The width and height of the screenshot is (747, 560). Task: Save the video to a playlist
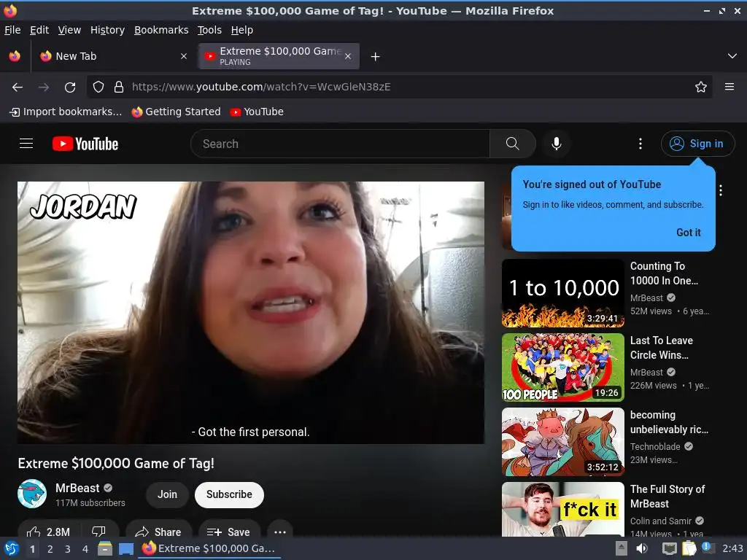click(229, 532)
